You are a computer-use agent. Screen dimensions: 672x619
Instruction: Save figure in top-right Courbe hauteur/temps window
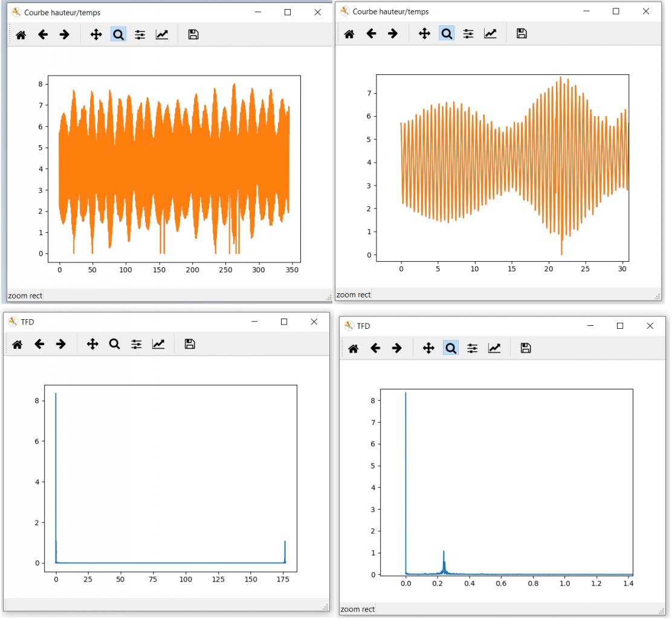[x=522, y=34]
